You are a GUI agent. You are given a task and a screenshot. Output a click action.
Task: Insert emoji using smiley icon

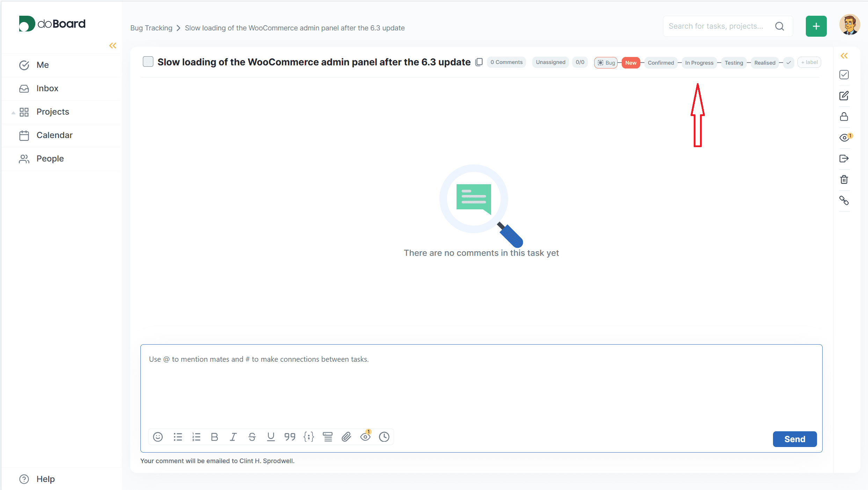click(158, 437)
